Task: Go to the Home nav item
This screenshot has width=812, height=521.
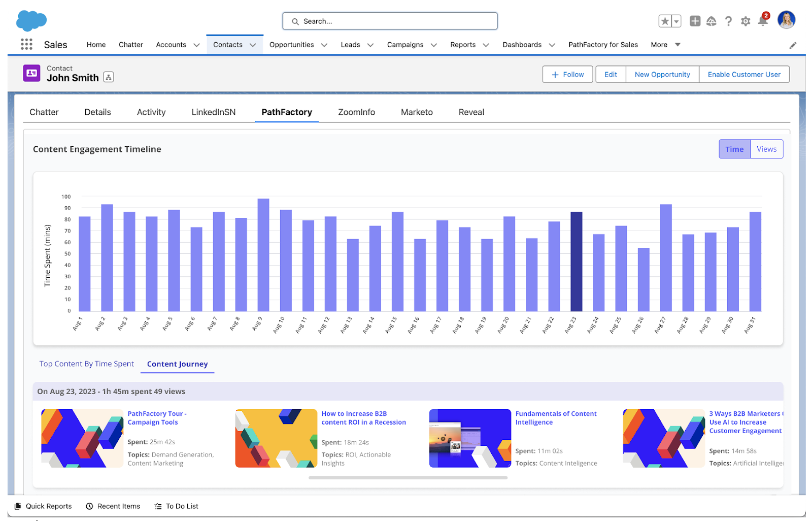Action: coord(96,45)
